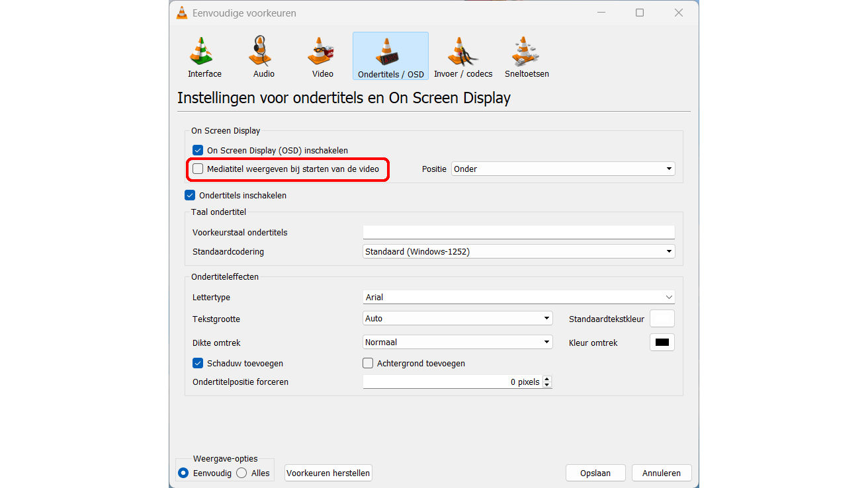868x488 pixels.
Task: Toggle On Screen Display (OSD) inschakelen checkbox
Action: pos(198,150)
